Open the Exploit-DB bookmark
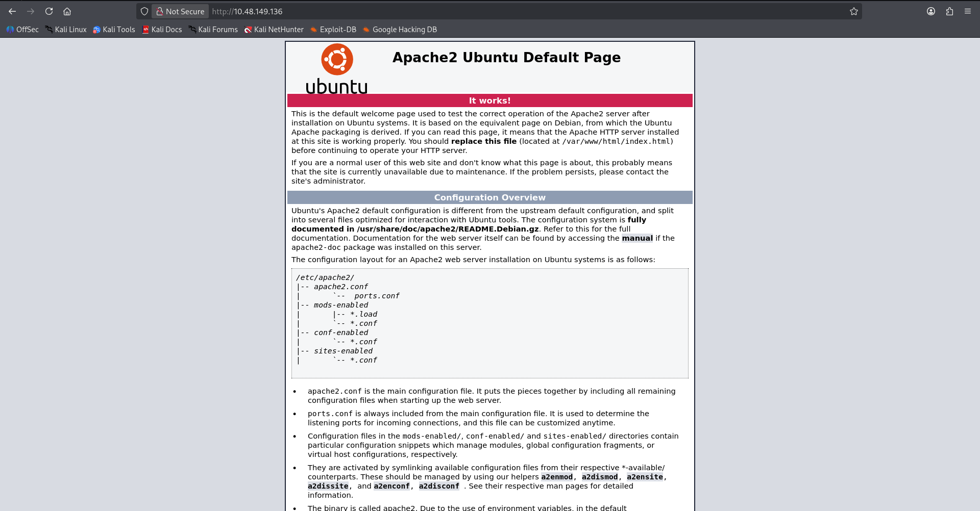Image resolution: width=980 pixels, height=511 pixels. pos(333,30)
